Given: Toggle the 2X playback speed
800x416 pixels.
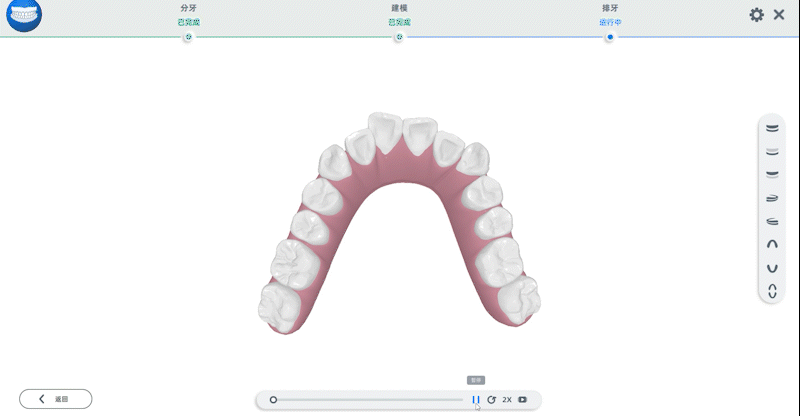Looking at the screenshot, I should [507, 399].
